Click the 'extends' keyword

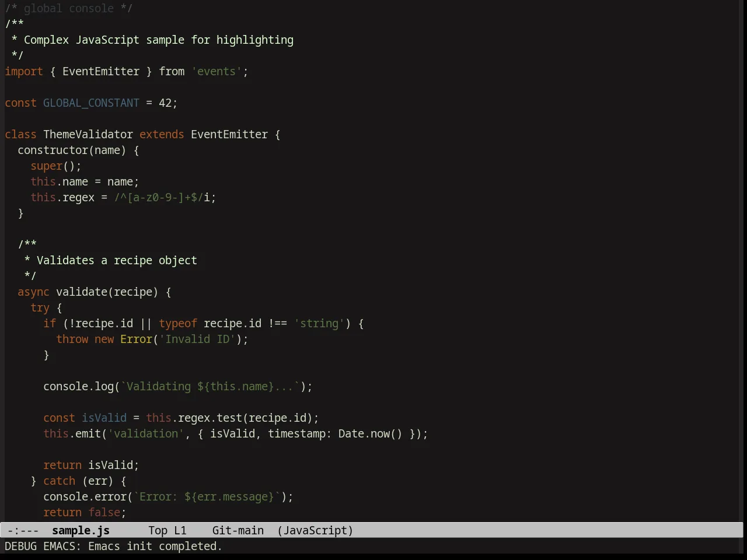[x=162, y=134]
